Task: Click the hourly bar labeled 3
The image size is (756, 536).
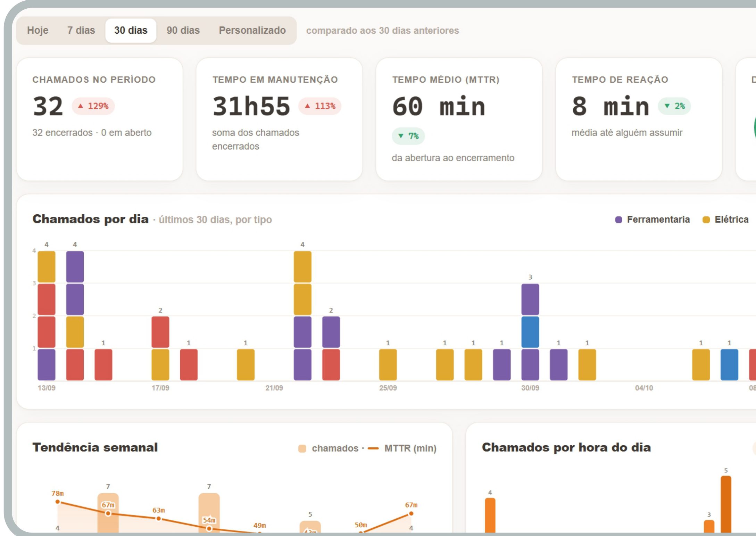Action: click(x=709, y=527)
